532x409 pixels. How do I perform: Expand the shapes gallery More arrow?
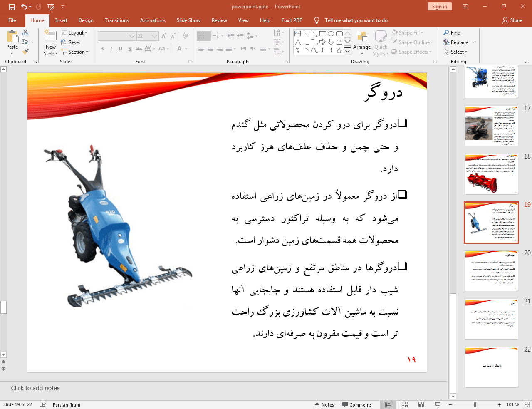pos(348,51)
